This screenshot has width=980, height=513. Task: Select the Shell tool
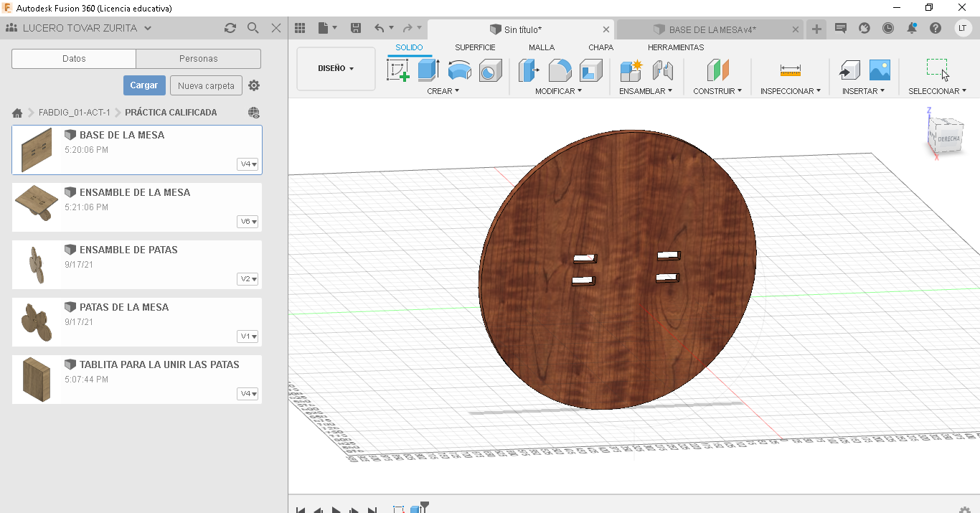click(x=591, y=70)
